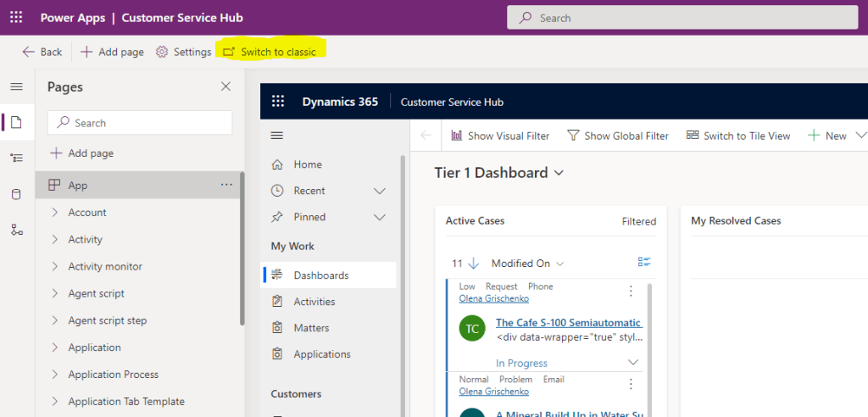This screenshot has height=417, width=868.
Task: Open the Navigation tree view icon
Action: click(16, 158)
